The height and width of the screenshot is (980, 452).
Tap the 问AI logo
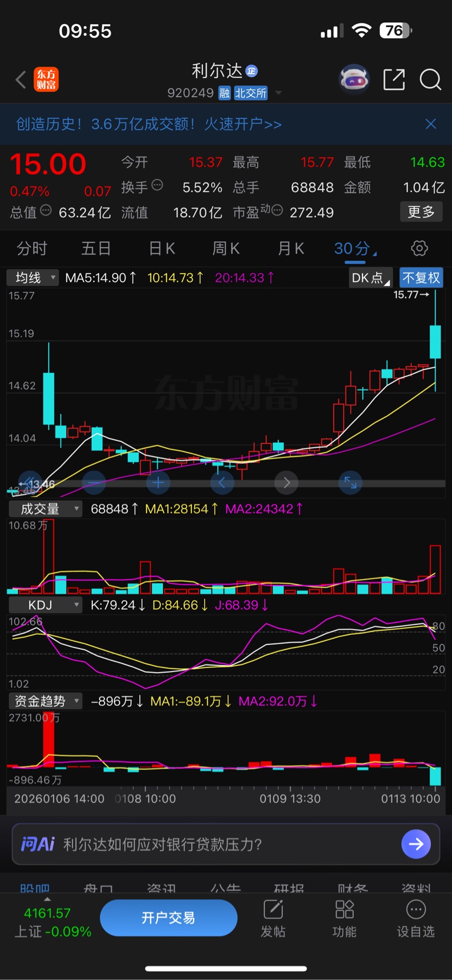(38, 844)
